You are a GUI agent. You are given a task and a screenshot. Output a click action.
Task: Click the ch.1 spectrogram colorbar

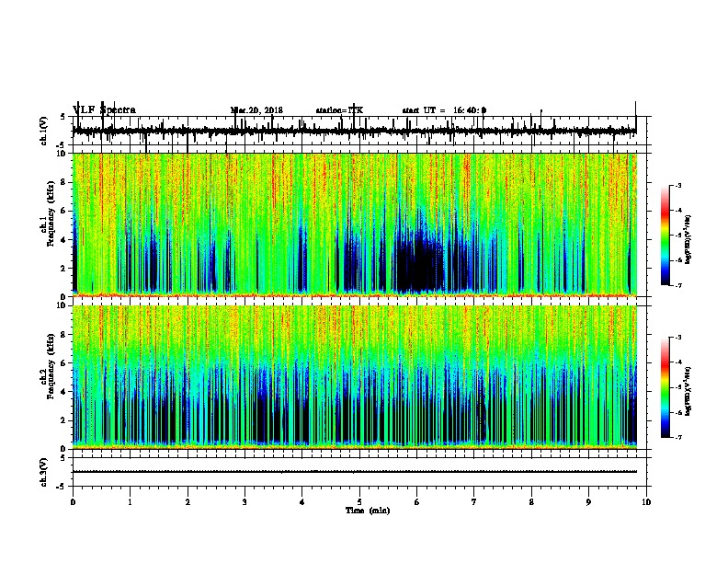(x=665, y=236)
